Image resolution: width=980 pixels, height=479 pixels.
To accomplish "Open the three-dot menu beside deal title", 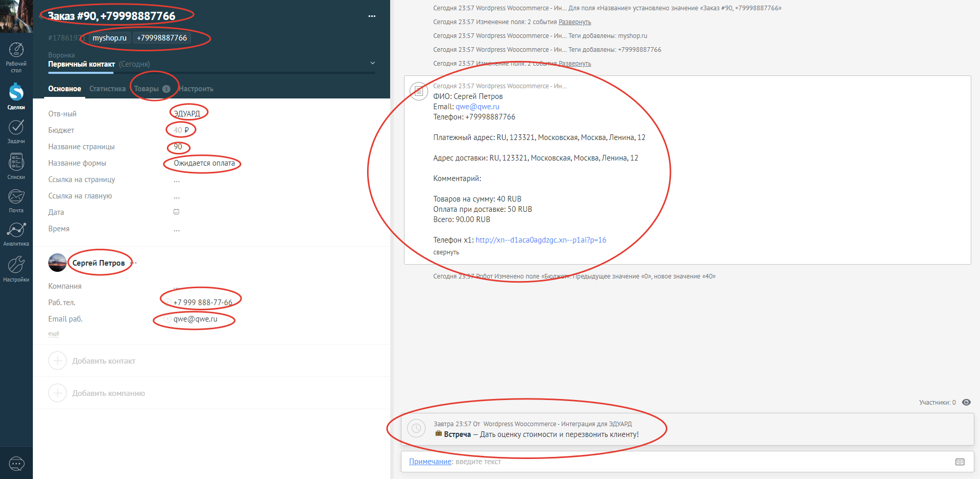I will [x=372, y=16].
